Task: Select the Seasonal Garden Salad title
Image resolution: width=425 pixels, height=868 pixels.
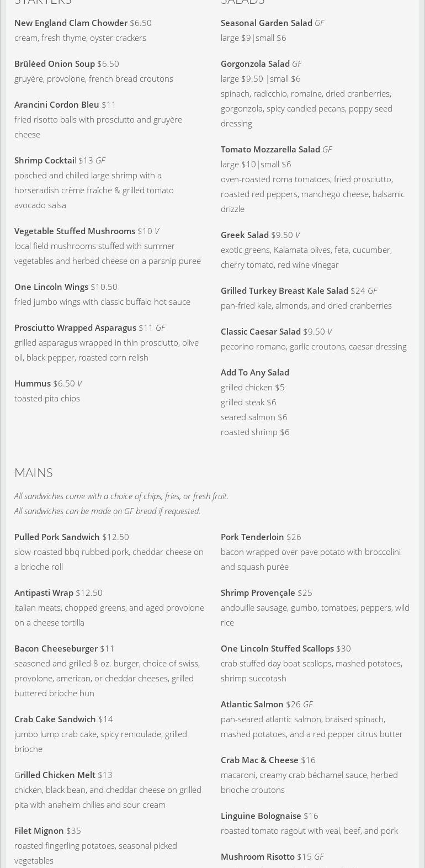Action: point(267,23)
